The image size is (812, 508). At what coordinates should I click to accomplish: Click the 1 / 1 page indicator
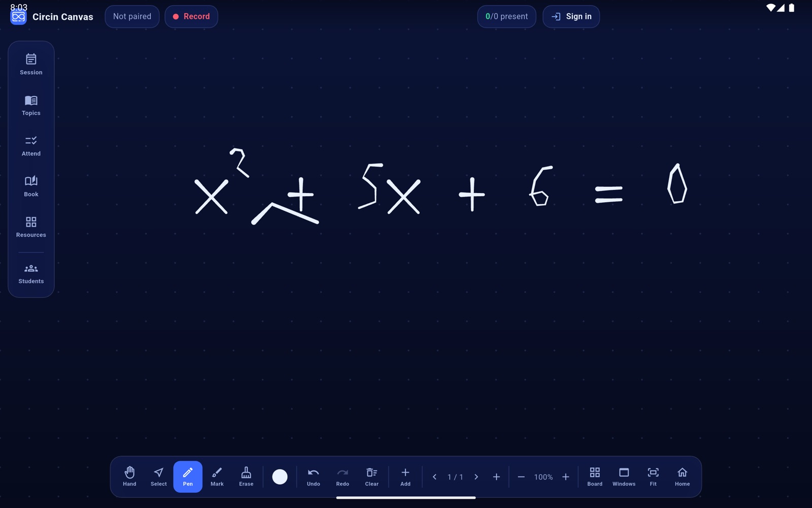[455, 477]
